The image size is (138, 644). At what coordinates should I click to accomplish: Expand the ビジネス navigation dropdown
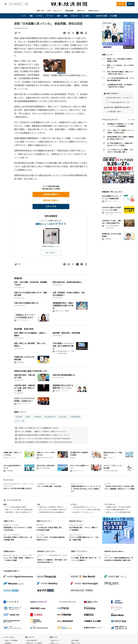click(40, 16)
